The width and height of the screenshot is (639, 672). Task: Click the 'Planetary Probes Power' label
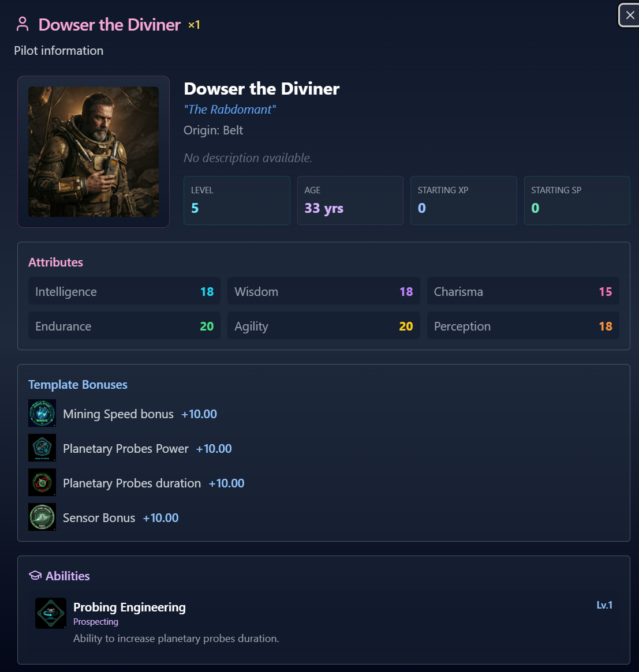pos(126,449)
